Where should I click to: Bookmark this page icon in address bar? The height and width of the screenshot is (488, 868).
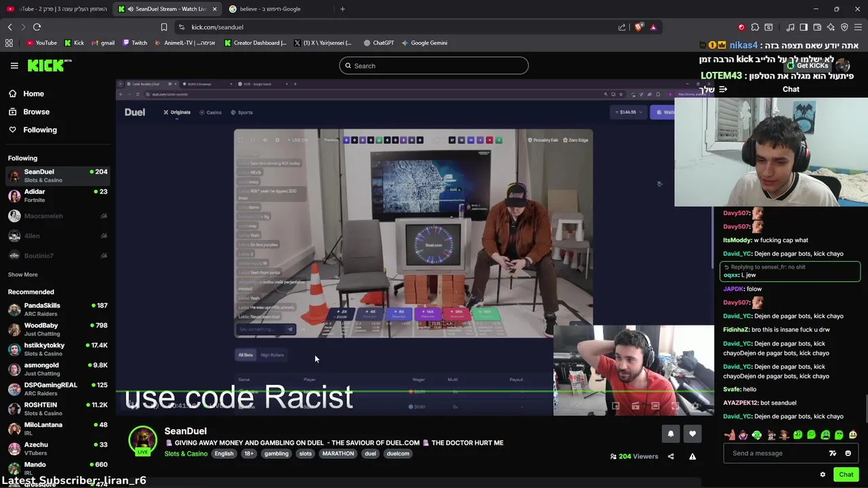tap(163, 27)
